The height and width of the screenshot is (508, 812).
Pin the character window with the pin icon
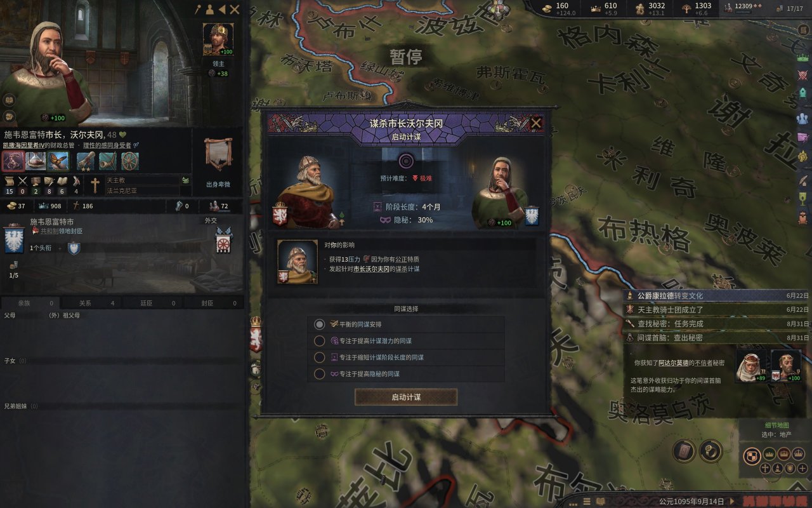click(x=199, y=10)
